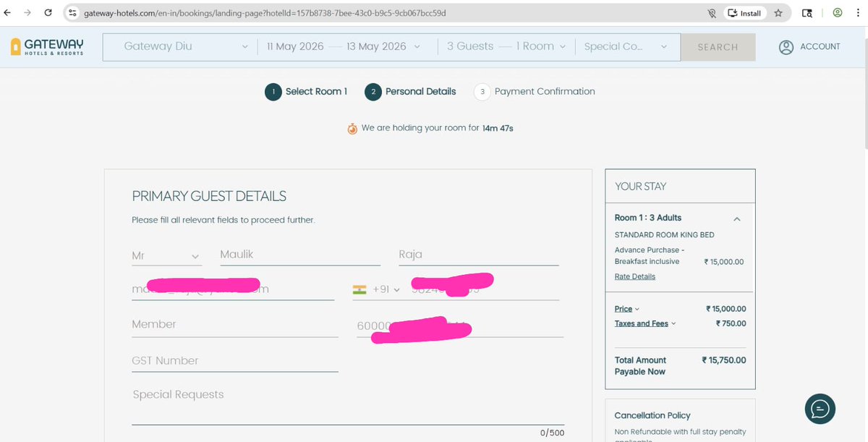Select the gateway-hotels.com address bar URL

pos(265,13)
